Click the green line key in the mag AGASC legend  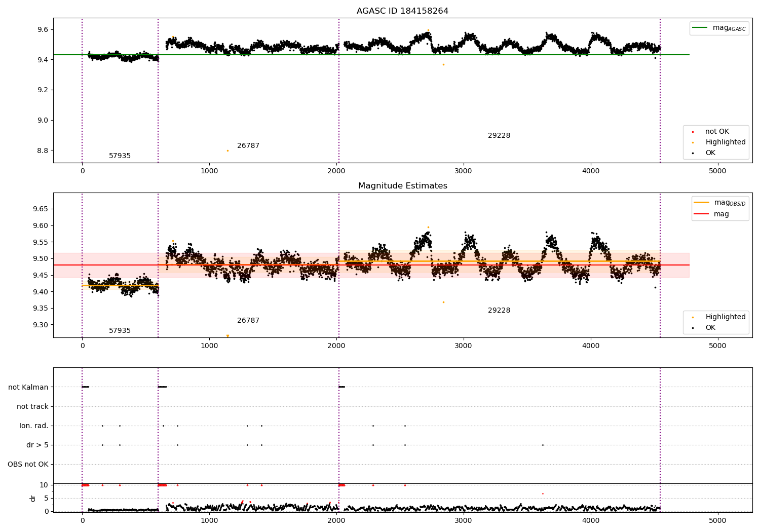click(700, 28)
